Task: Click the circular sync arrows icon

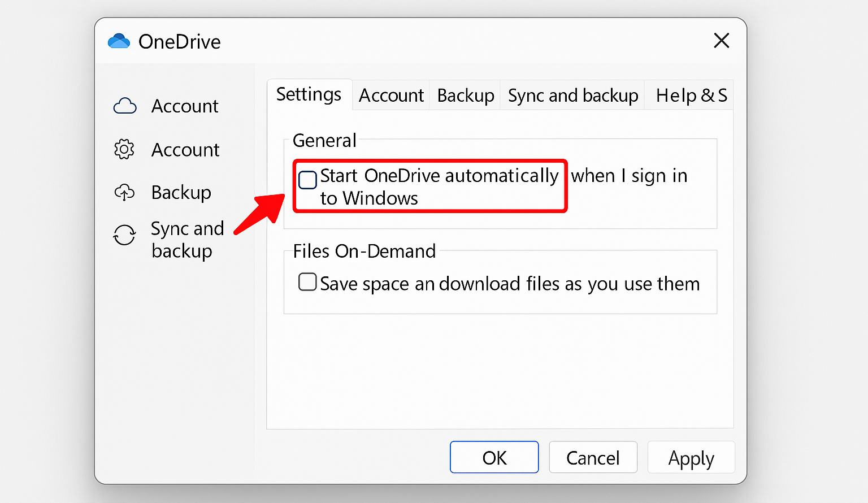Action: tap(124, 235)
